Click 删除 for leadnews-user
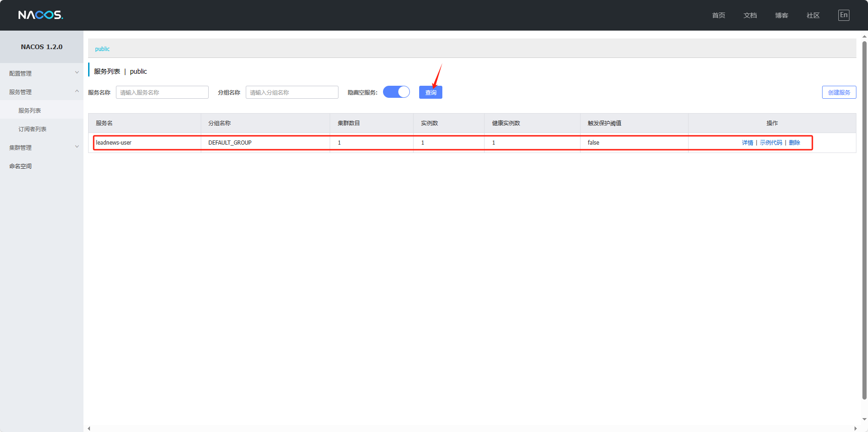Viewport: 868px width, 432px height. [x=794, y=143]
